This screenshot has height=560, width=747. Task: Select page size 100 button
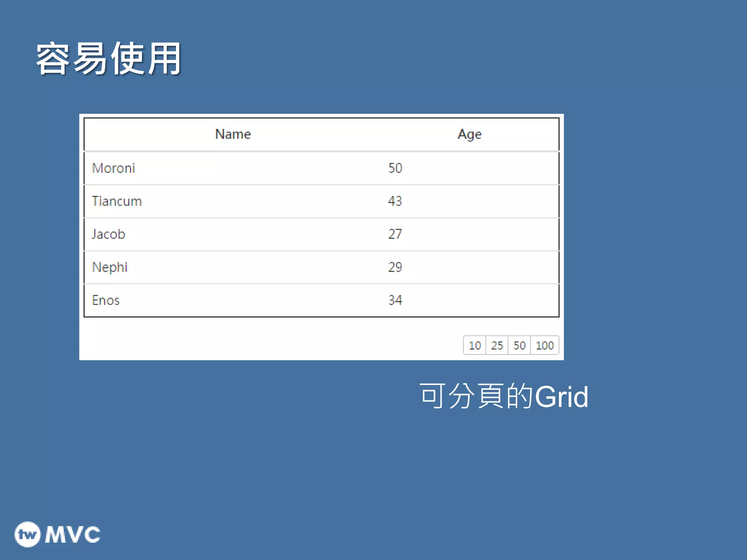coord(545,345)
